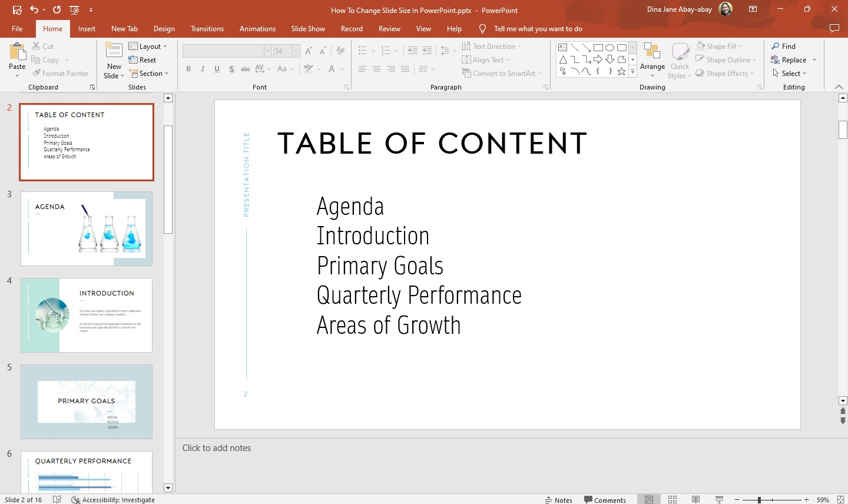
Task: Switch to Reading View
Action: (696, 499)
